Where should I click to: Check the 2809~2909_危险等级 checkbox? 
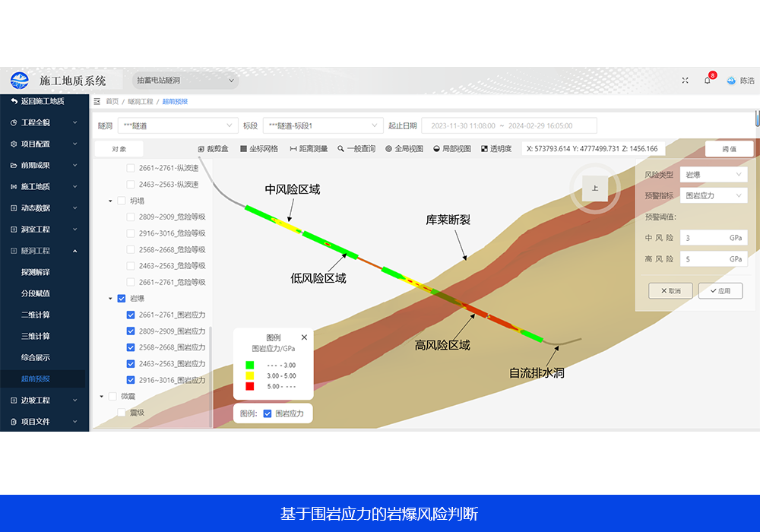(131, 217)
